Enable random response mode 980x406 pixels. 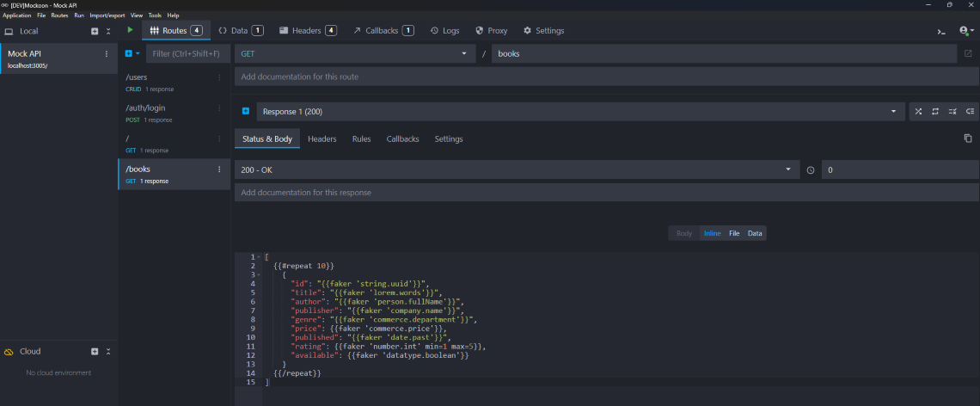[x=918, y=112]
